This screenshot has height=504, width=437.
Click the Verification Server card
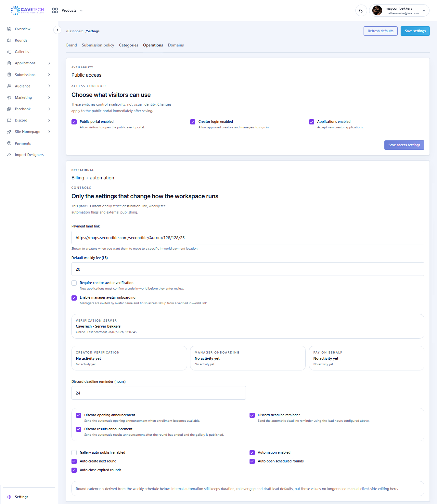[248, 326]
